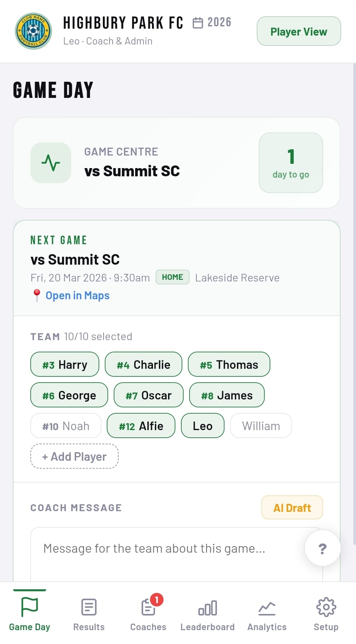The height and width of the screenshot is (644, 356).
Task: Open the Game Centre pulse icon
Action: (x=51, y=163)
